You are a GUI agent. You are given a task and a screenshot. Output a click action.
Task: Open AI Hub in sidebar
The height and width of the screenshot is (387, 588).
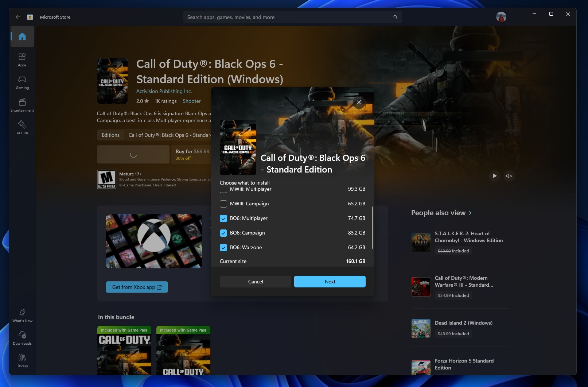click(22, 128)
